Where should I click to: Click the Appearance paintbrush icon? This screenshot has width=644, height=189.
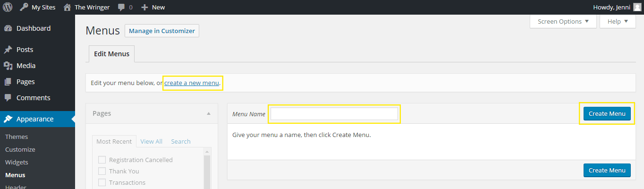(8, 119)
